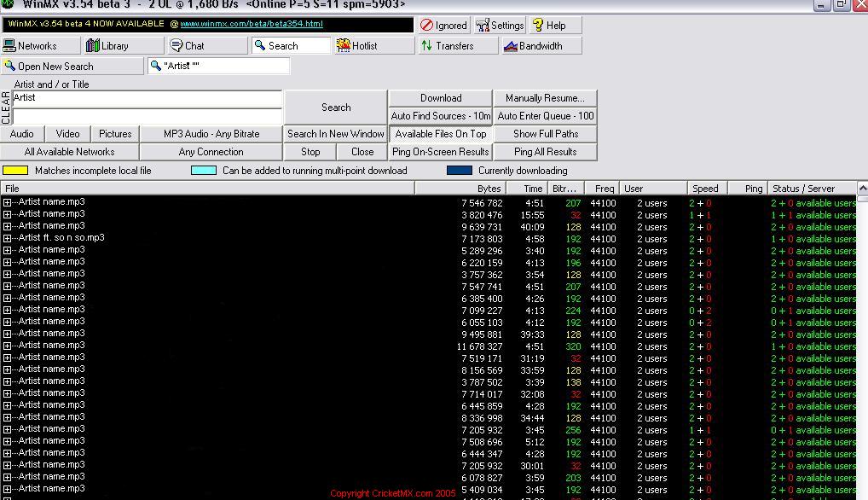The width and height of the screenshot is (868, 500).
Task: Follow the winmx.com beta354 link
Action: (x=252, y=24)
